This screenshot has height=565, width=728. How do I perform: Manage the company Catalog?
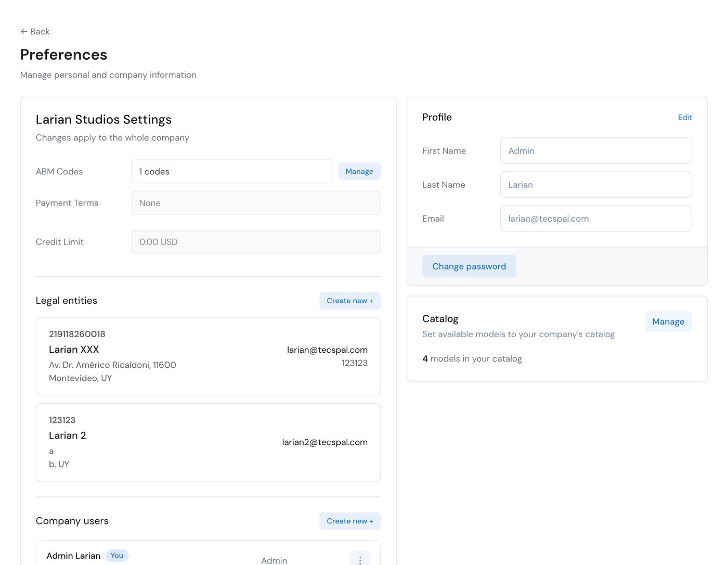[668, 322]
